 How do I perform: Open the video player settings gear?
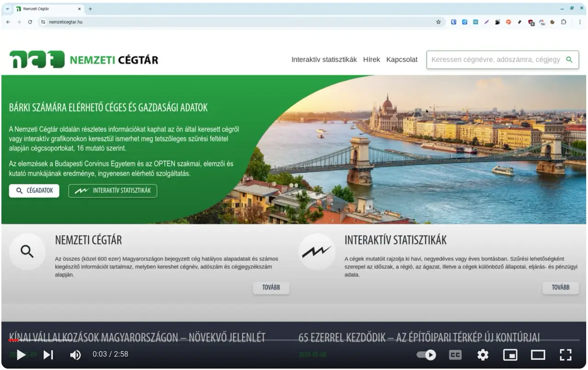482,355
